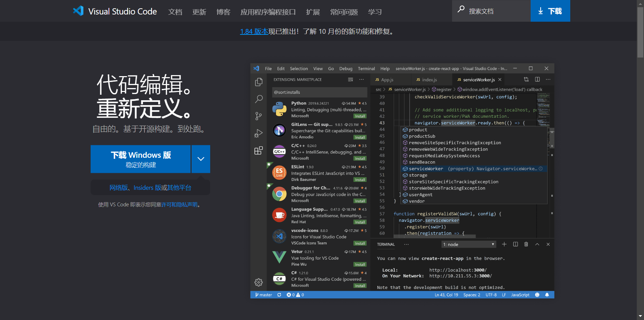Click the 下载 Windows 版 button
The width and height of the screenshot is (644, 320).
[141, 159]
